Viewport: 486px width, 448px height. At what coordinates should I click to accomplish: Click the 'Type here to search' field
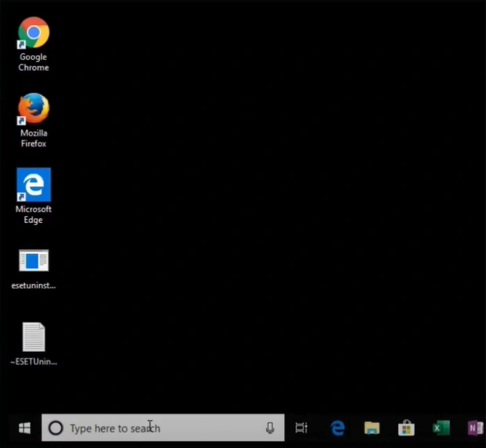tap(163, 428)
